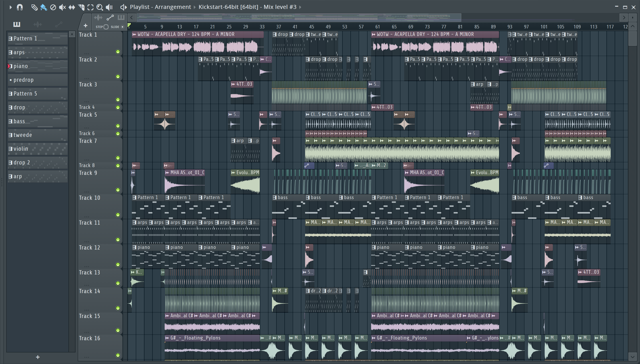Focus pattern clips piano icon in header
640x364 pixels.
click(121, 18)
